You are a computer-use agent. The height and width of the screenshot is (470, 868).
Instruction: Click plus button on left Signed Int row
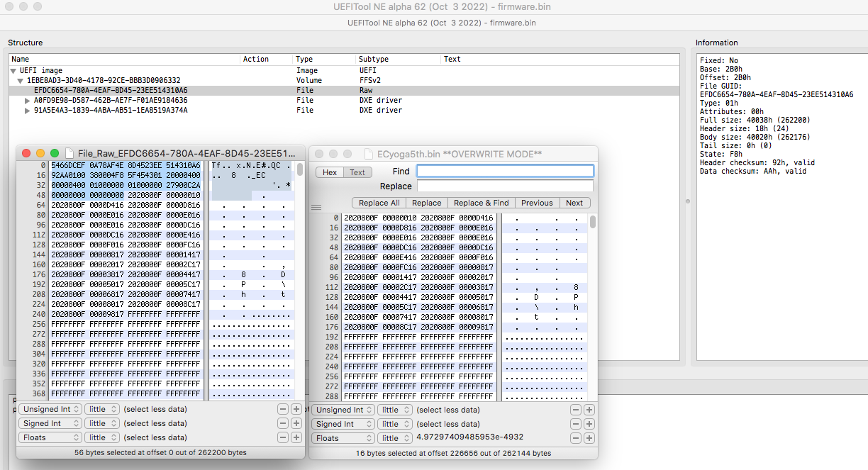click(296, 423)
